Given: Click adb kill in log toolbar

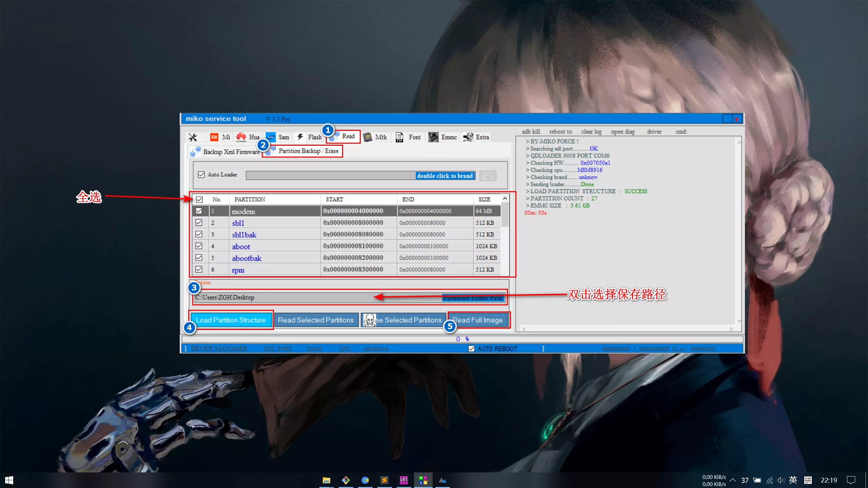Looking at the screenshot, I should pyautogui.click(x=531, y=132).
